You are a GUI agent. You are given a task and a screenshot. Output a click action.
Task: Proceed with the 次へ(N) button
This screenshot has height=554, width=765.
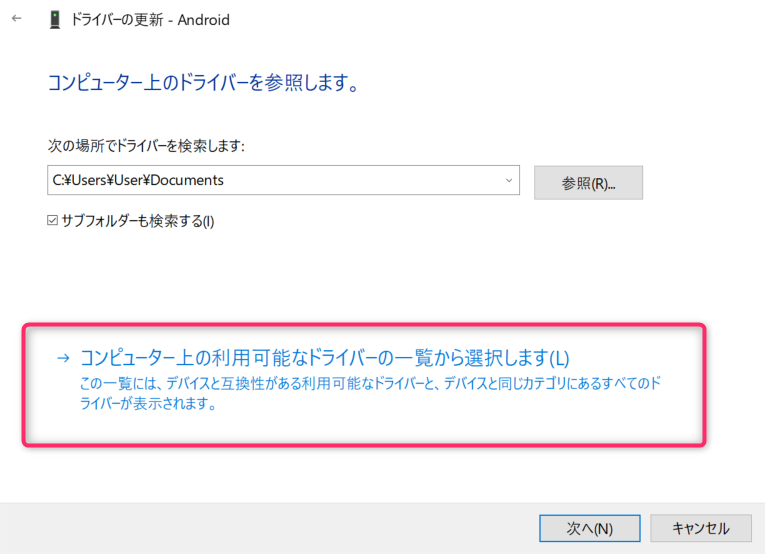(589, 528)
